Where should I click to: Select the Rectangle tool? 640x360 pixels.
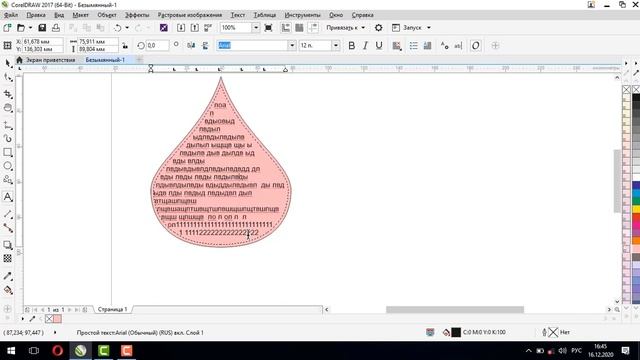(8, 152)
